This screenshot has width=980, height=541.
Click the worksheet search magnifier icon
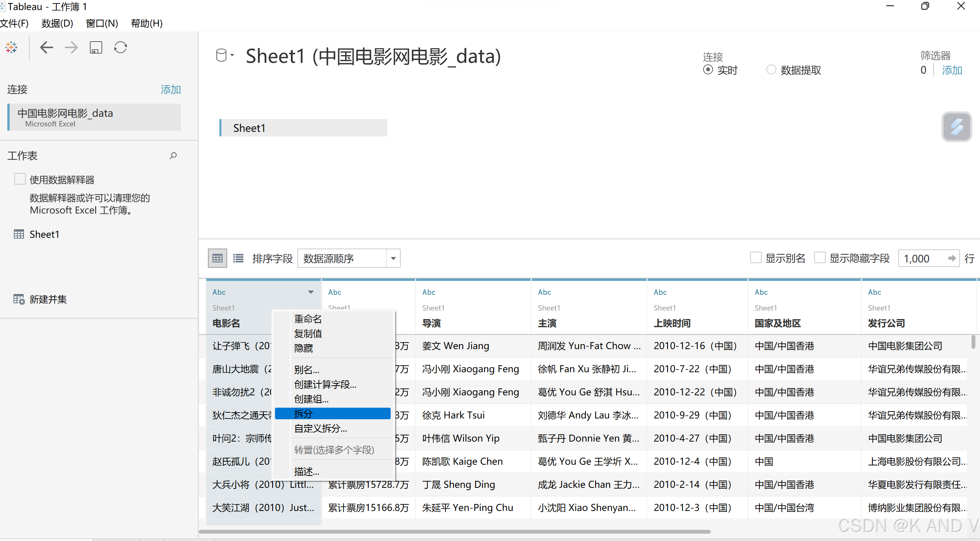[173, 155]
